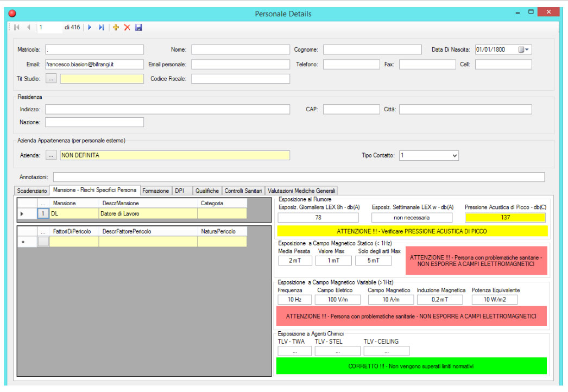This screenshot has height=392, width=568.
Task: Click green CORRETTO normative limits banner
Action: [412, 366]
